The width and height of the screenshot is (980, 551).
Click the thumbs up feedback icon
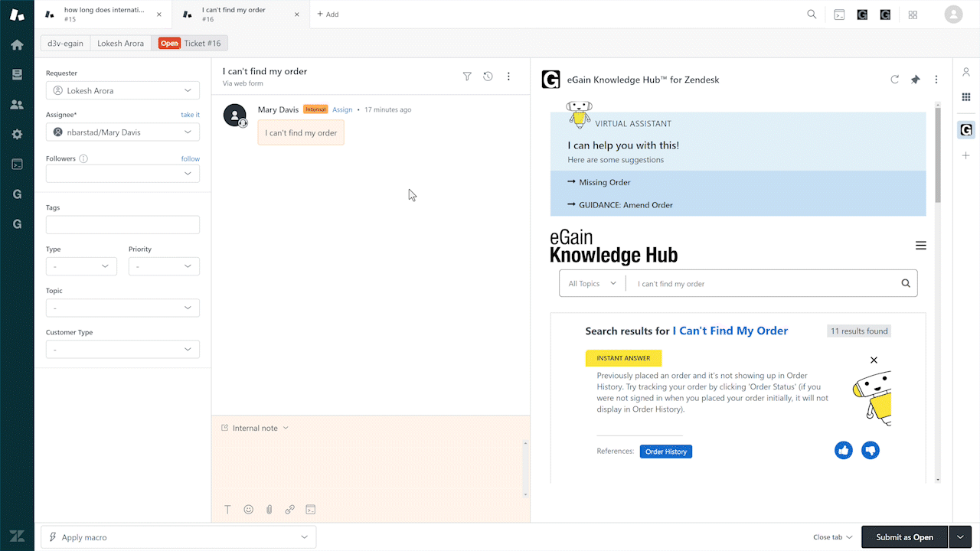[843, 451]
